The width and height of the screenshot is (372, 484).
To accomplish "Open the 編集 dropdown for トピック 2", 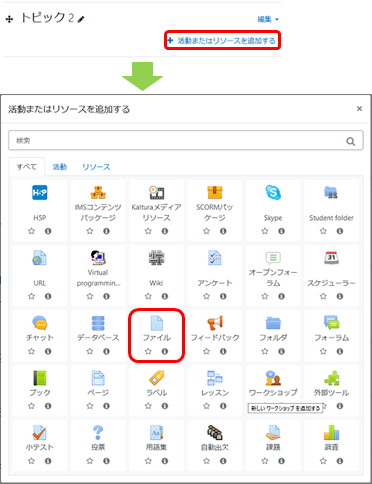I will click(x=268, y=19).
